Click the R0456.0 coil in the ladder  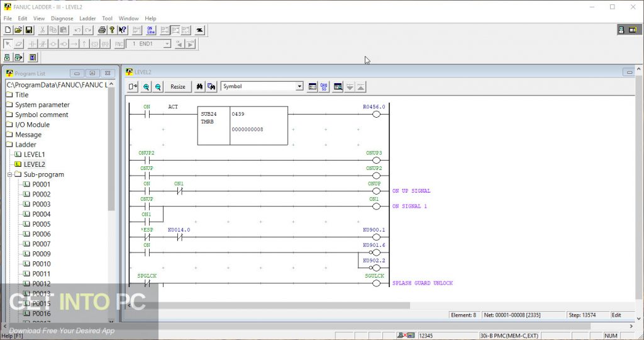(376, 115)
